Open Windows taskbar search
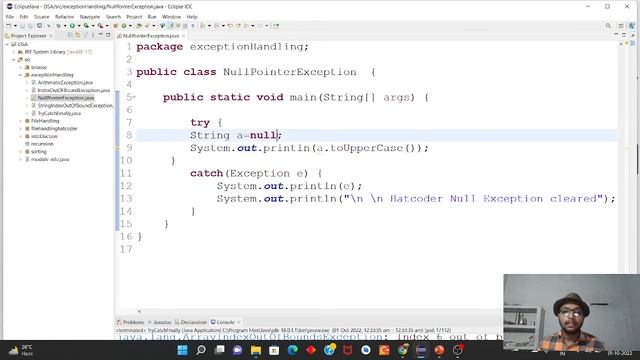This screenshot has width=640, height=360. tap(201, 350)
